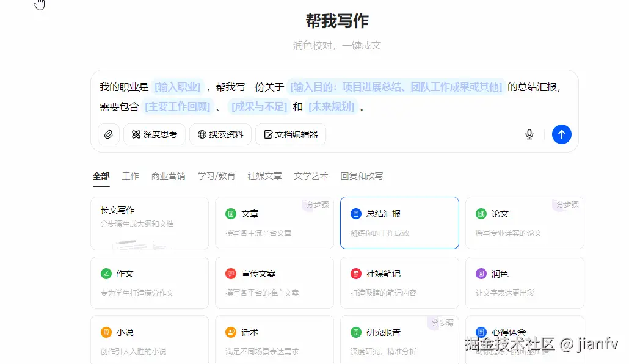Switch to the 文学艺术 tab
This screenshot has width=629, height=364.
coord(311,176)
